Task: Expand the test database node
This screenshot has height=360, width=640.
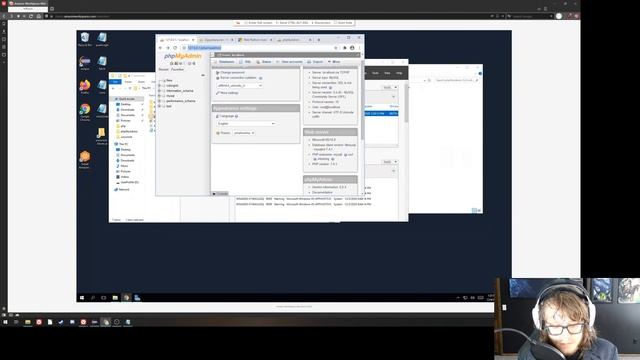Action: [x=160, y=106]
